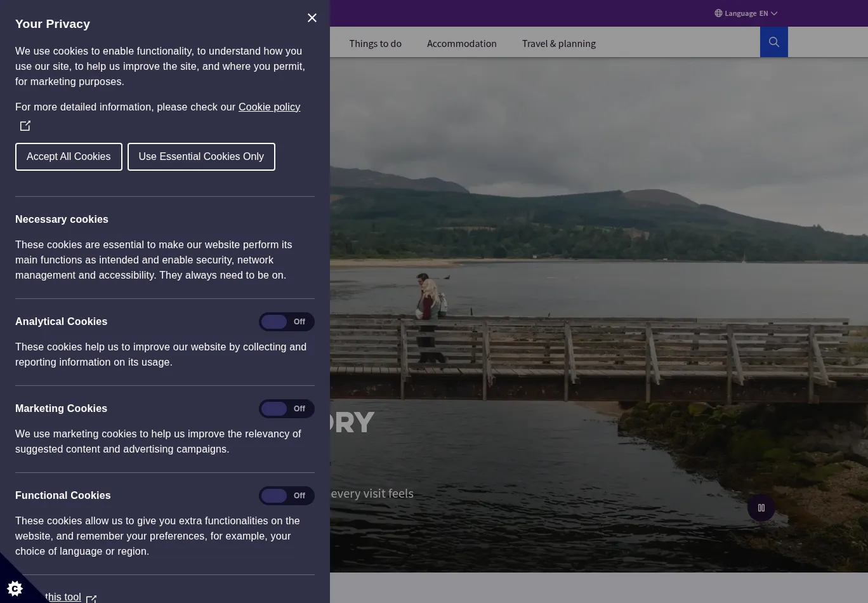
Task: Click the cookie settings gear icon in the corner
Action: point(15,588)
